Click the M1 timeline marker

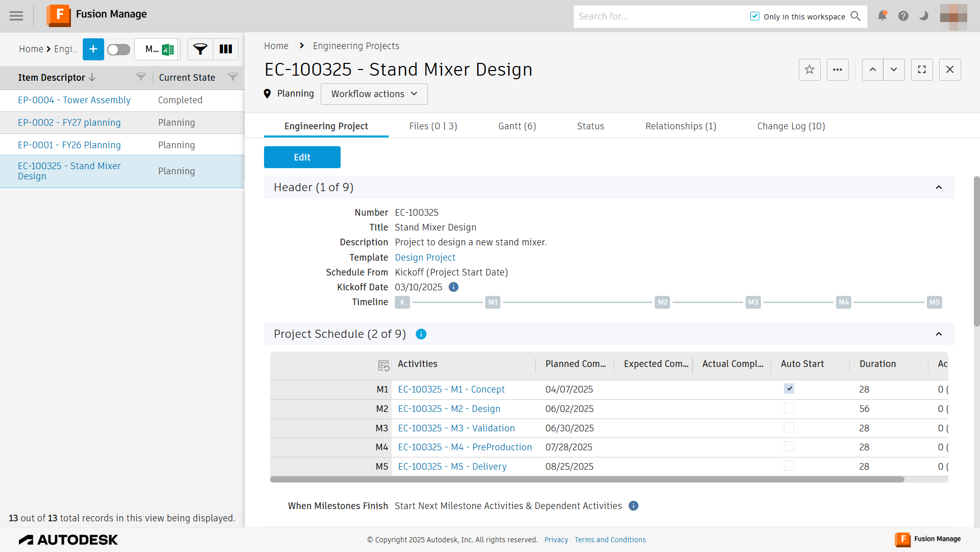[493, 302]
